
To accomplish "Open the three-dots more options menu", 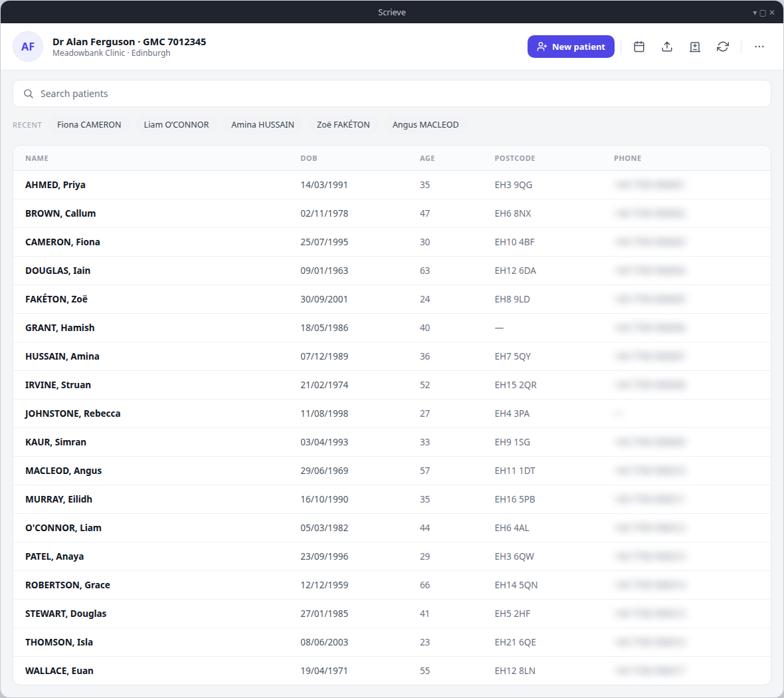I will coord(759,47).
